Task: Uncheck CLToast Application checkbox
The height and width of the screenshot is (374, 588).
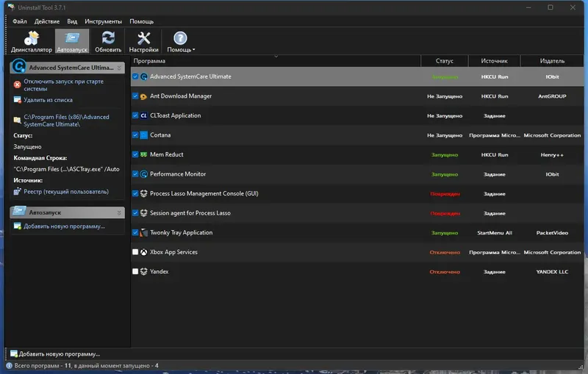Action: pyautogui.click(x=135, y=115)
